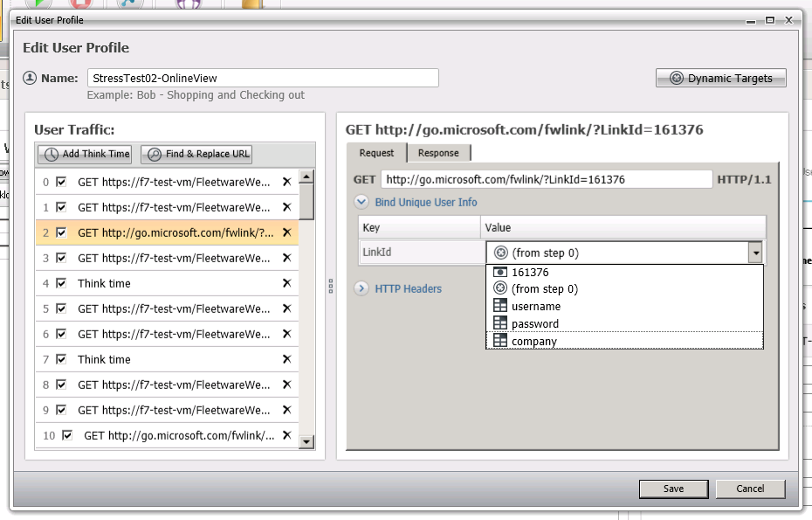Select the Request tab
812x520 pixels.
click(x=376, y=153)
